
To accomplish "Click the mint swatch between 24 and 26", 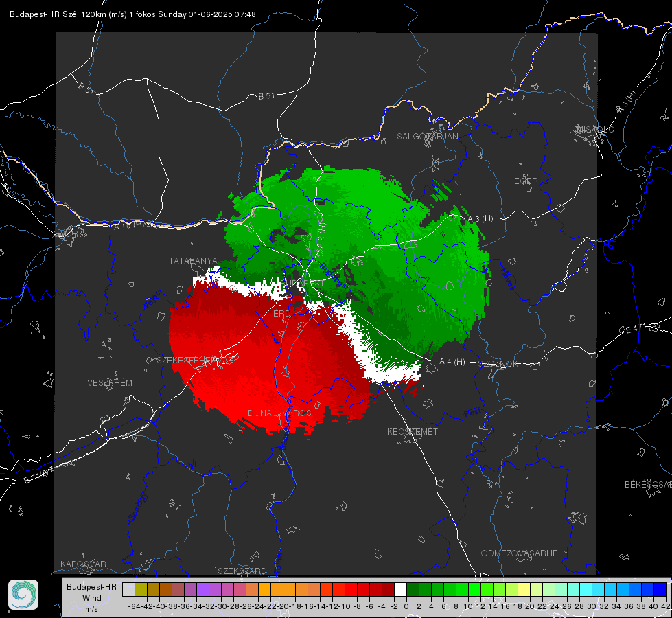I will pyautogui.click(x=561, y=589).
